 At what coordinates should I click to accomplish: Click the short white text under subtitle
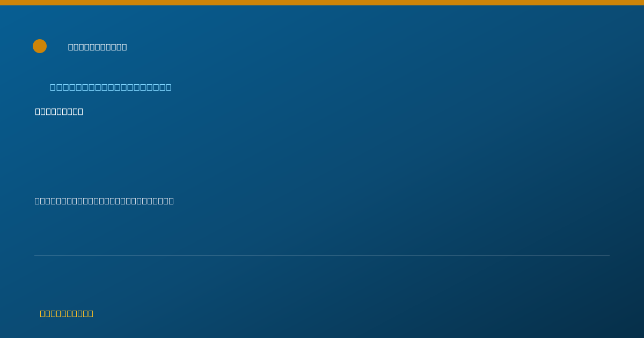click(59, 112)
